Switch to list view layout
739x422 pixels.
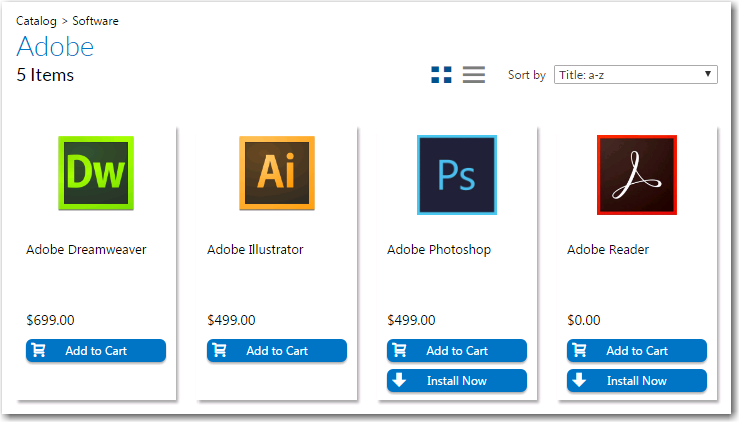[x=474, y=75]
